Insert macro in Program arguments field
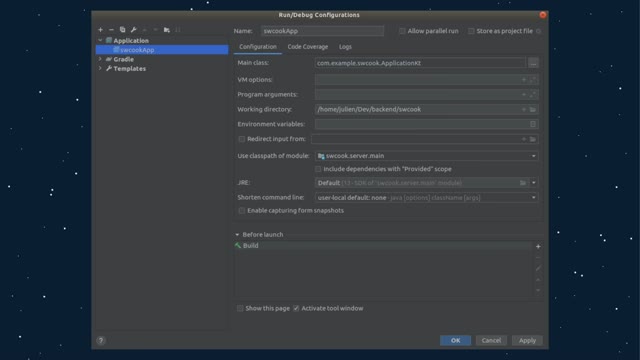 pos(524,95)
